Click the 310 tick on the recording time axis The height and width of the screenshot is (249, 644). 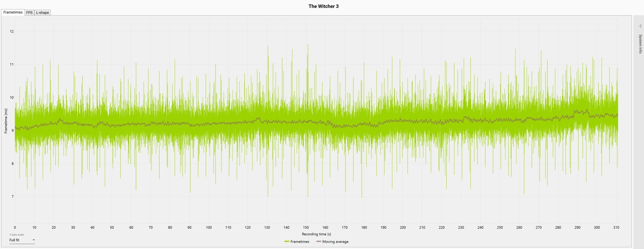(x=616, y=227)
